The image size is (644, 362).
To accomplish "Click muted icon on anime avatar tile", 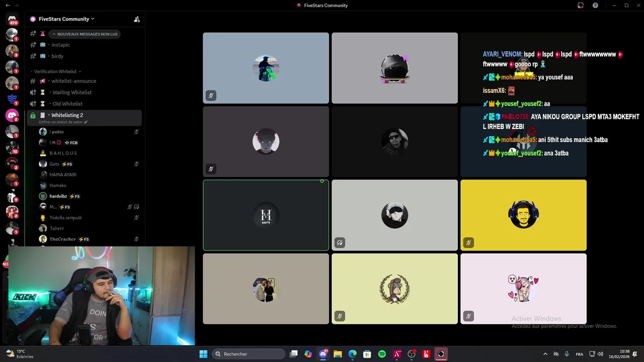I will coord(211,169).
